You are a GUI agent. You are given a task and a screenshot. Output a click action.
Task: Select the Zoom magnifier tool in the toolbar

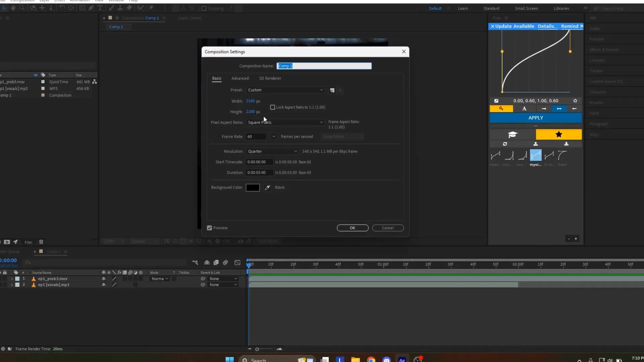click(x=22, y=8)
